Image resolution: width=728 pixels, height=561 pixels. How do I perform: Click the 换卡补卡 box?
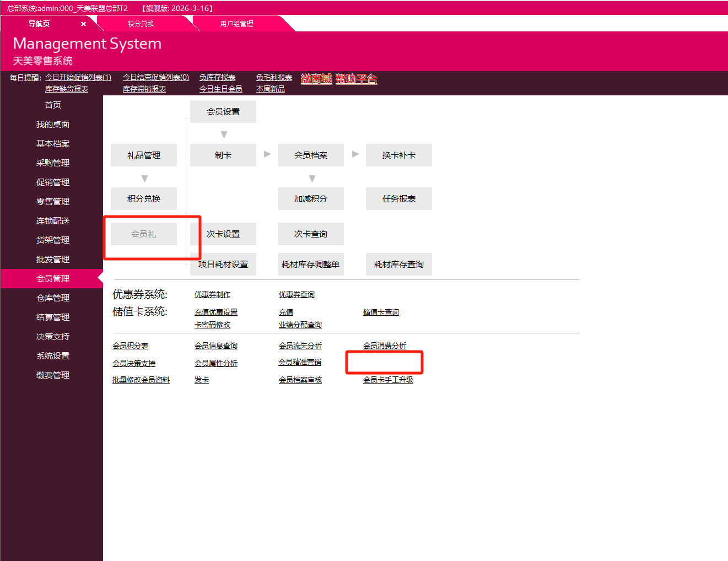(398, 155)
